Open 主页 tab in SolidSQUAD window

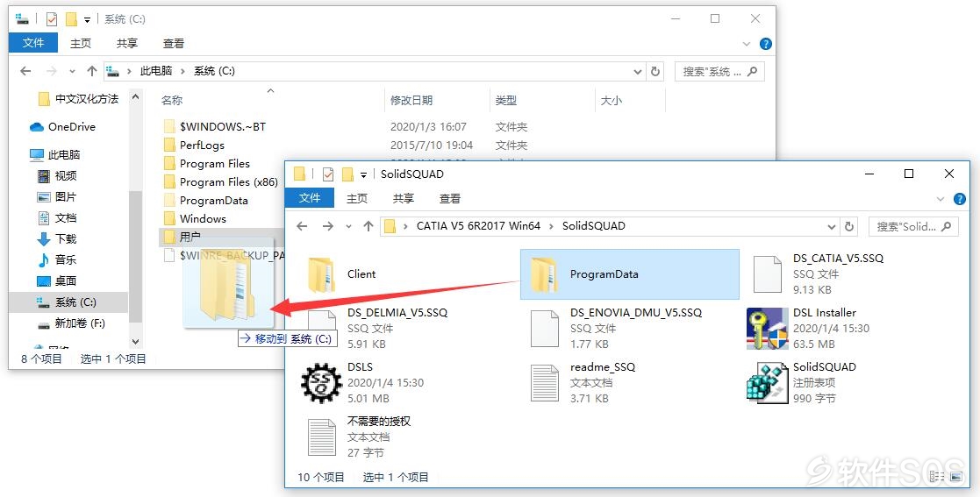[357, 199]
